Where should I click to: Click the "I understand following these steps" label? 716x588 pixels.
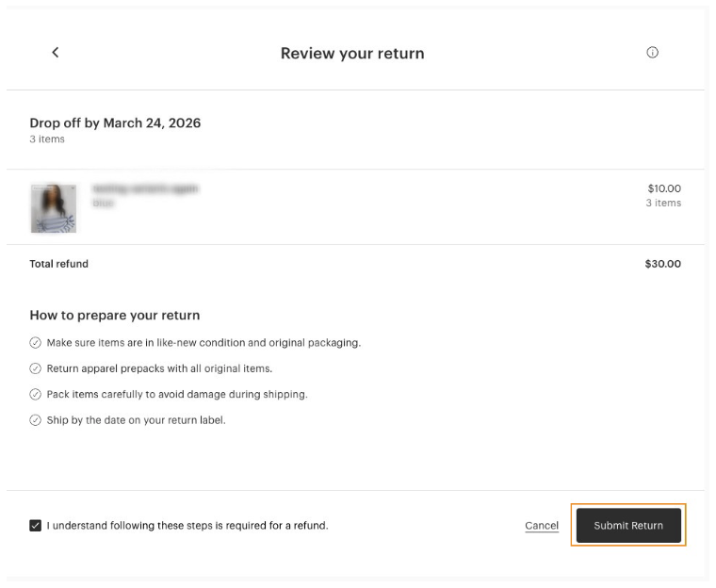[x=187, y=526]
